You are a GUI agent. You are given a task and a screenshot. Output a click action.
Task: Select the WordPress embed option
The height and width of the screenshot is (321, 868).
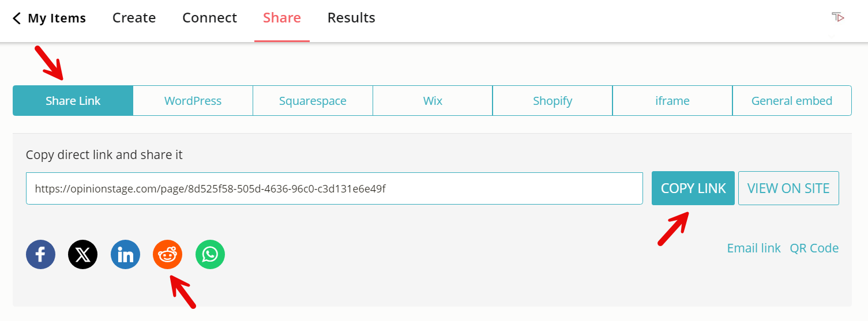click(193, 101)
